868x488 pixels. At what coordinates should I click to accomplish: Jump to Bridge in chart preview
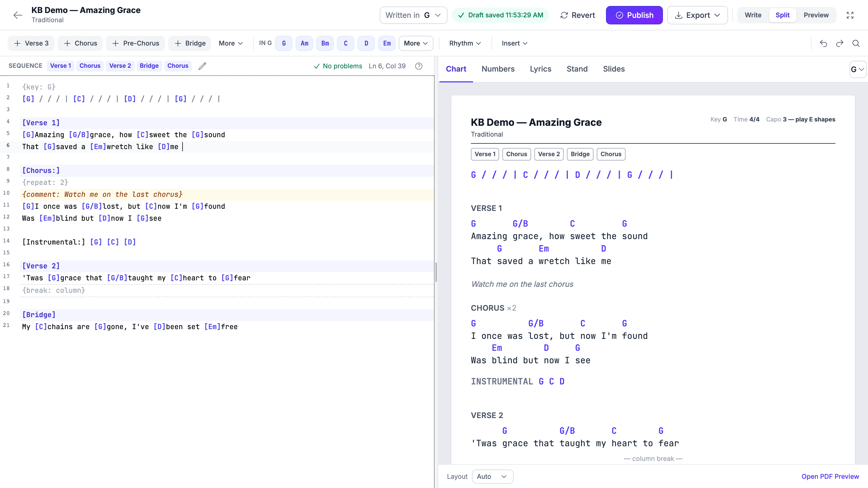(x=580, y=154)
